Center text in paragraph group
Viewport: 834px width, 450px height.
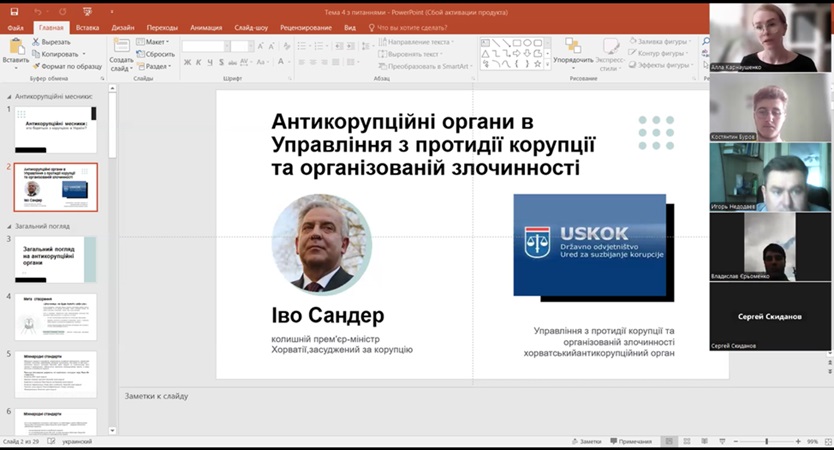click(x=313, y=62)
